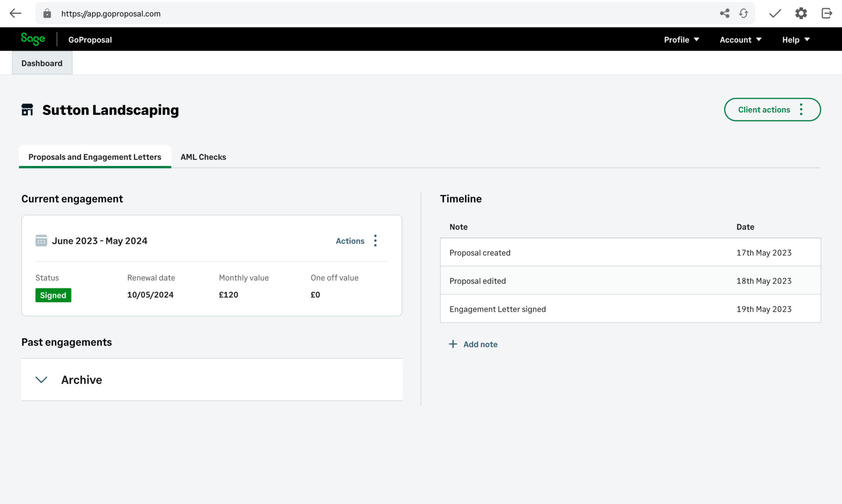
Task: Click the Sage logo
Action: pyautogui.click(x=33, y=39)
